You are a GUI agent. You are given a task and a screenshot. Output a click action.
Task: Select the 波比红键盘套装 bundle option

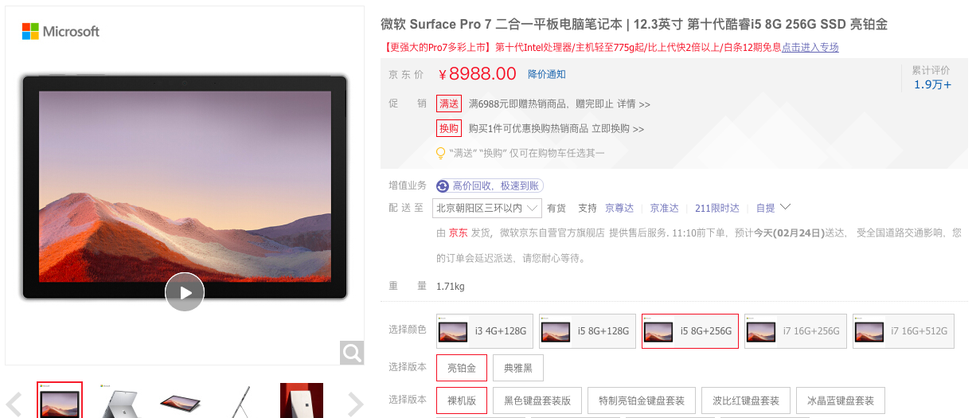point(747,400)
